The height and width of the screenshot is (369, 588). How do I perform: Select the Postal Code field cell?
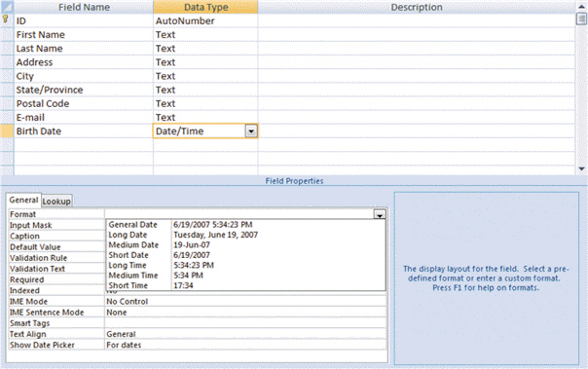point(84,104)
